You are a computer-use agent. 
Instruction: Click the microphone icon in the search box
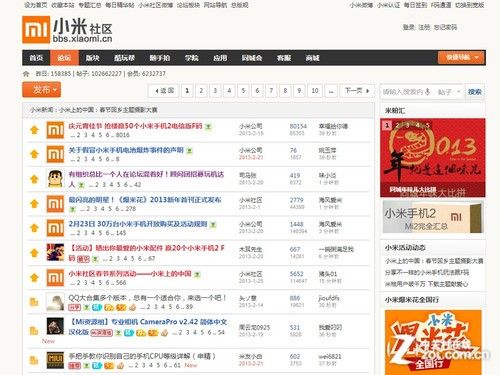tap(428, 91)
